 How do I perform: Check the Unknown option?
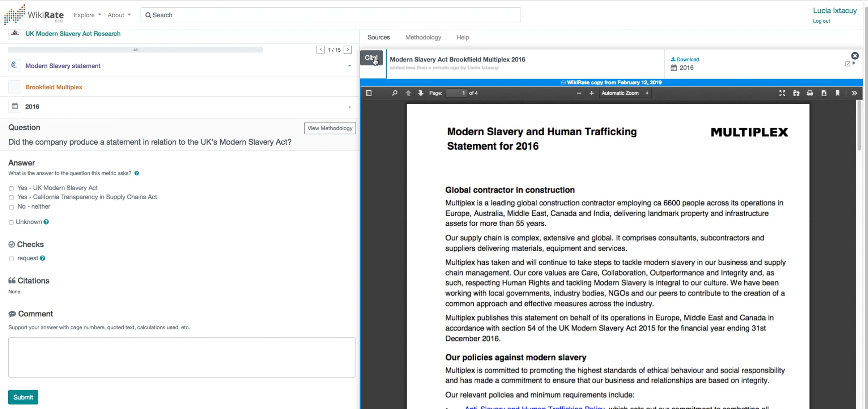(x=11, y=222)
